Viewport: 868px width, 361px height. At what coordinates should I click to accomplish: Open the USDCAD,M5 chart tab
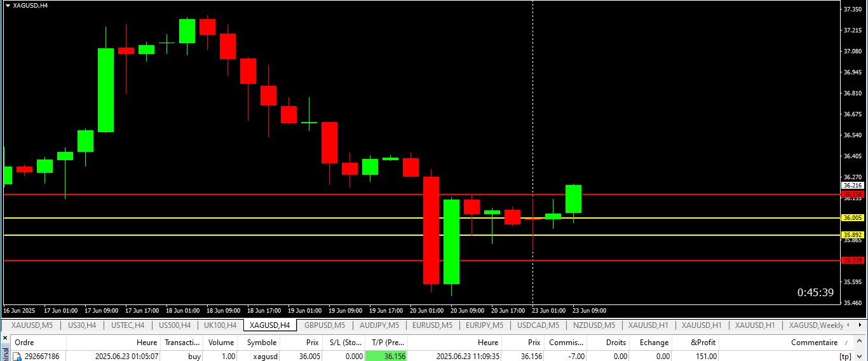click(x=538, y=325)
